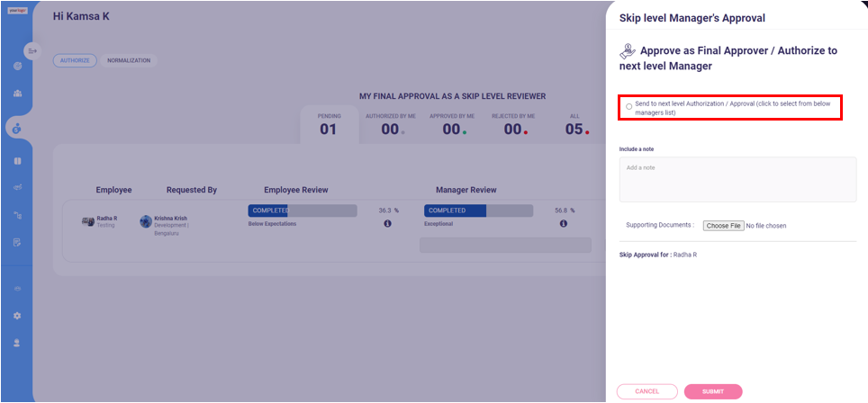
Task: Click the info icon under 36.3 %
Action: [x=387, y=224]
